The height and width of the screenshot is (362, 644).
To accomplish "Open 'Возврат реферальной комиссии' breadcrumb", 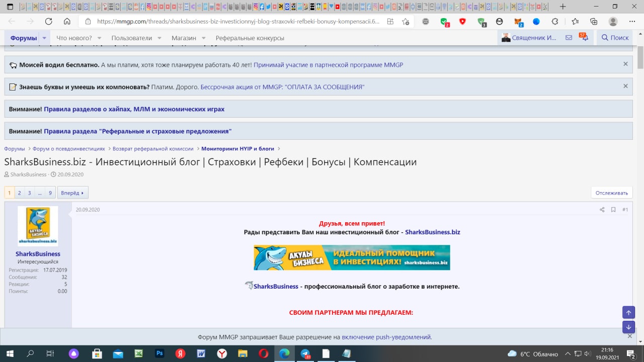I will [x=153, y=149].
